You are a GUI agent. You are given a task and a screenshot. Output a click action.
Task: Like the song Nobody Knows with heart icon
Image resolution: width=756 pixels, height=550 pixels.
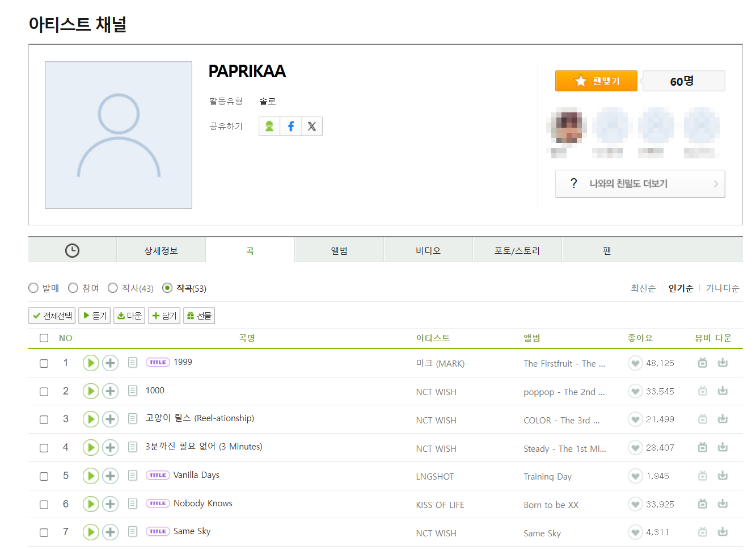point(635,504)
